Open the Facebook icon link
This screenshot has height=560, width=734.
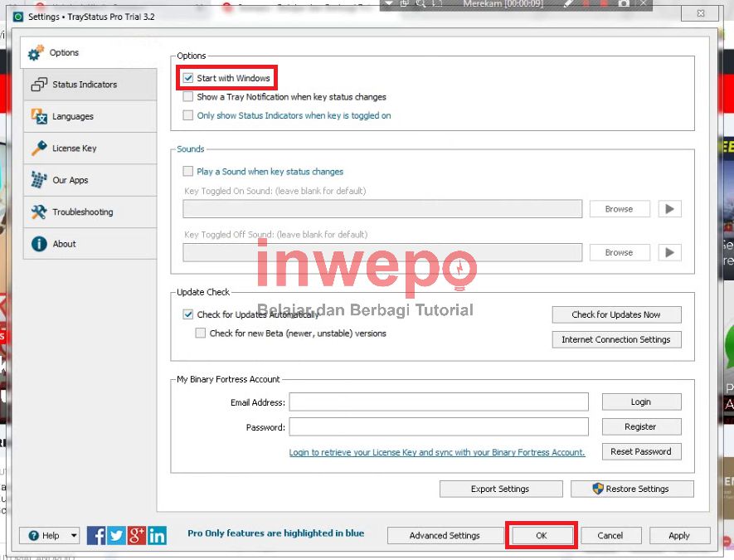pos(96,535)
